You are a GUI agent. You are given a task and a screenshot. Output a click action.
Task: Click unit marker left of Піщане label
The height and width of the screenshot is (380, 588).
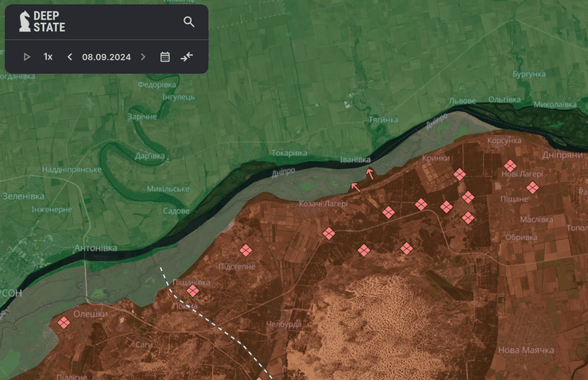pyautogui.click(x=468, y=197)
